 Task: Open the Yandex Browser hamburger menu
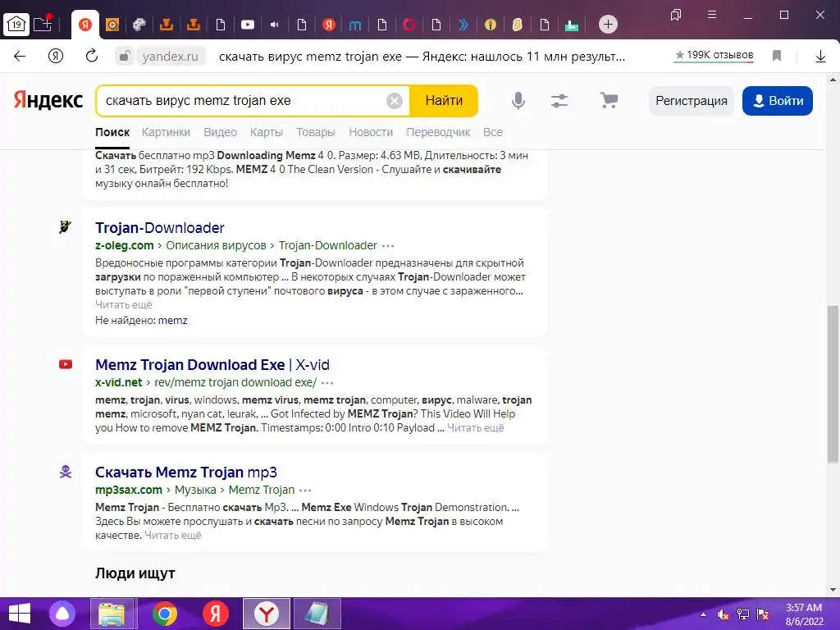coord(712,15)
